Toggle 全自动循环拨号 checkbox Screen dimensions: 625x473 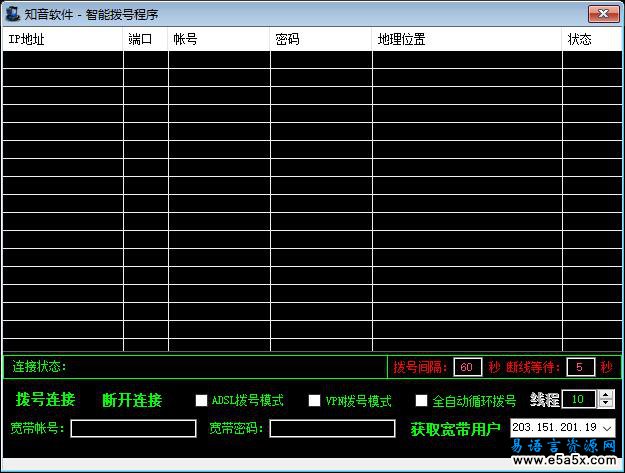[421, 400]
